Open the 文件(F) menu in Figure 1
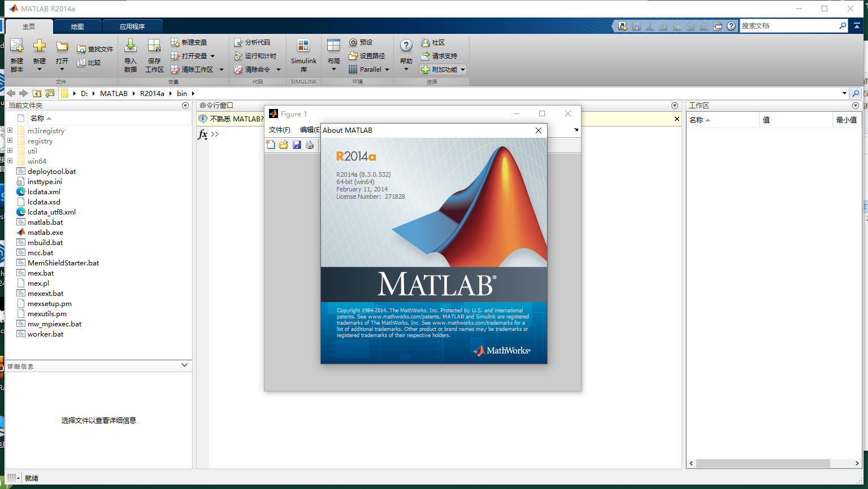Image resolution: width=868 pixels, height=489 pixels. [280, 130]
